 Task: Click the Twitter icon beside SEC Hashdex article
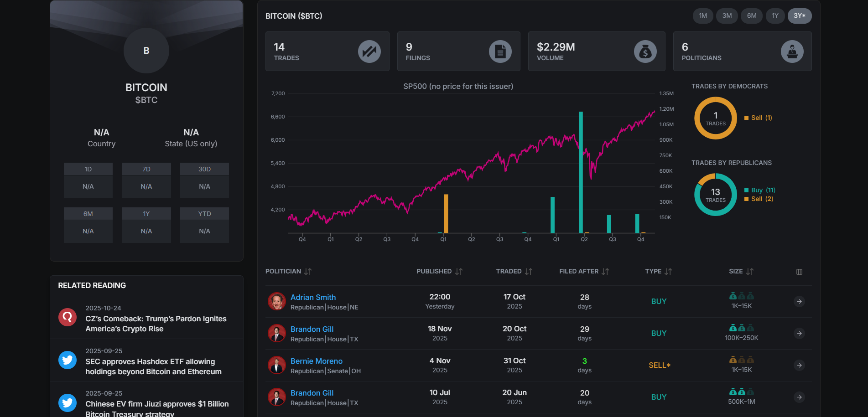(x=68, y=360)
